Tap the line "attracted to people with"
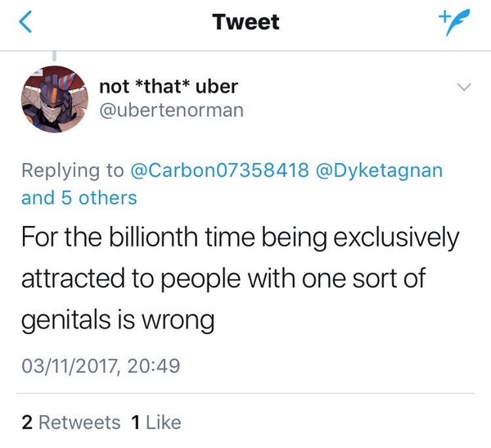The image size is (491, 448). click(x=221, y=279)
